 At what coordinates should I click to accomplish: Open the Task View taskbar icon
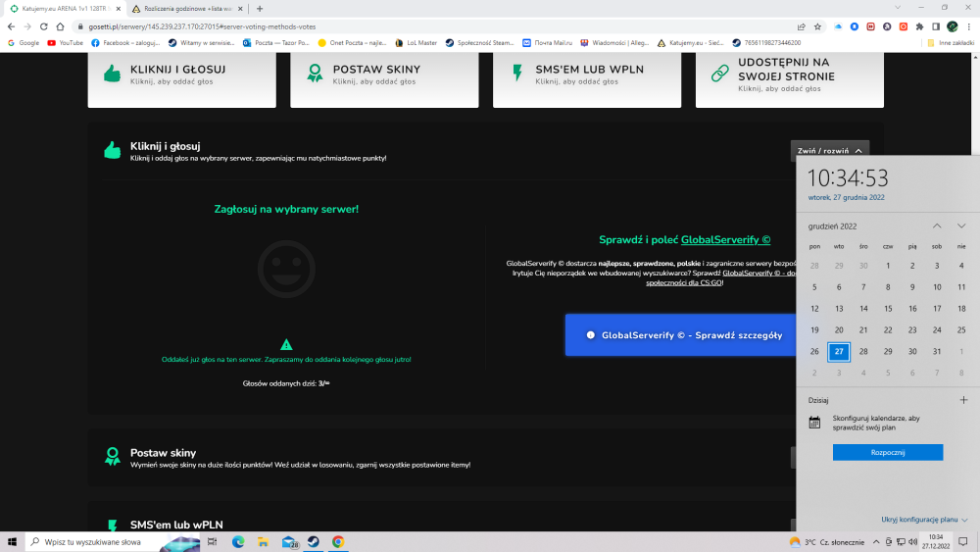213,542
